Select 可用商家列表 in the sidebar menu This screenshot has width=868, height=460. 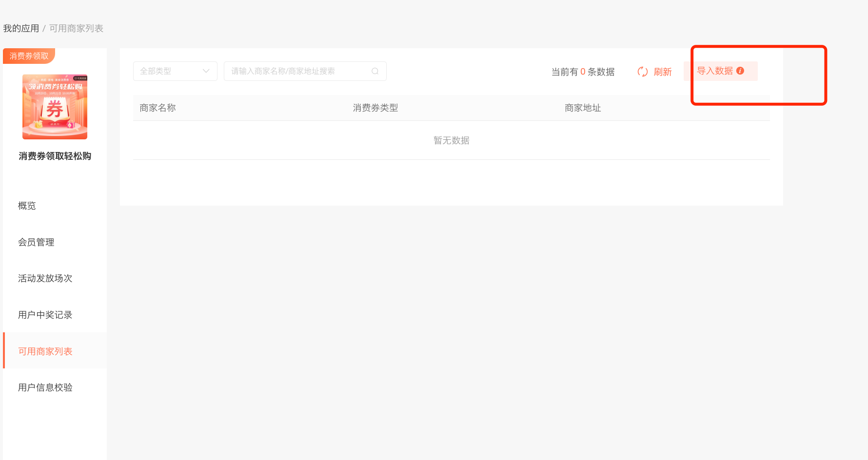click(x=45, y=351)
